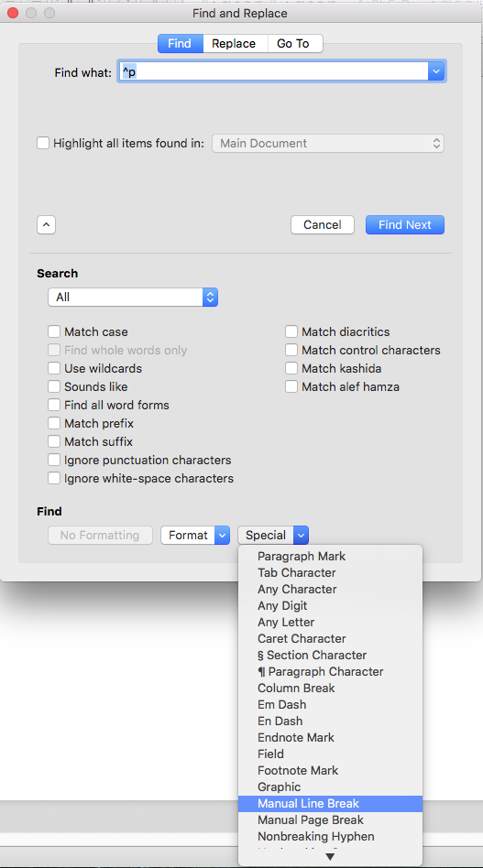Open the Find what history dropdown arrow
483x868 pixels.
(436, 72)
